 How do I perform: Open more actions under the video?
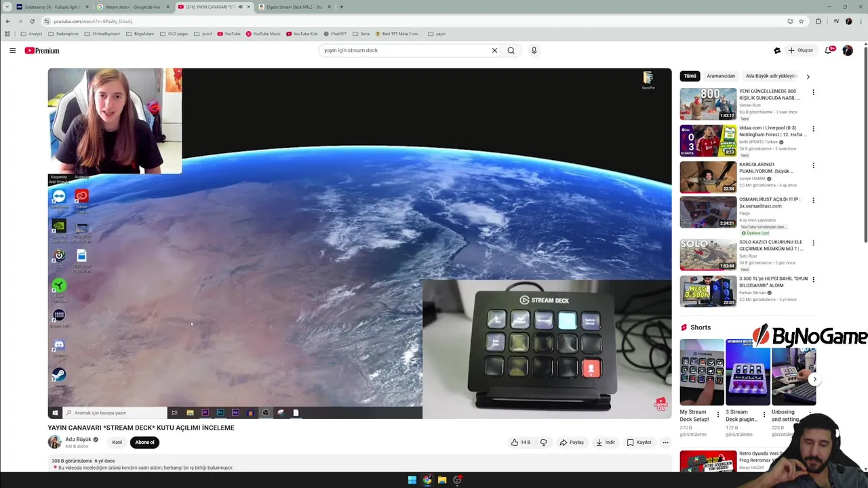coord(665,443)
